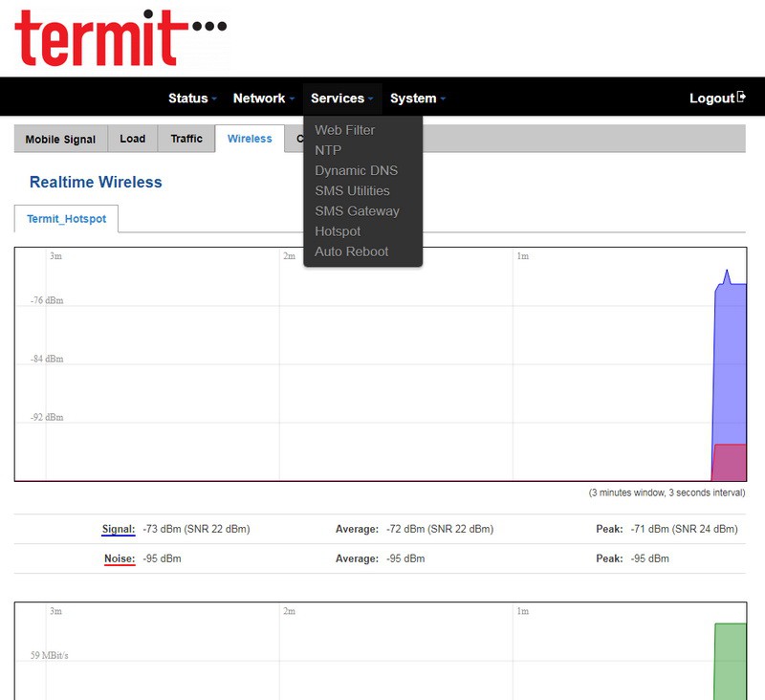The width and height of the screenshot is (765, 700).
Task: Open the SMS Gateway page
Action: coord(357,210)
